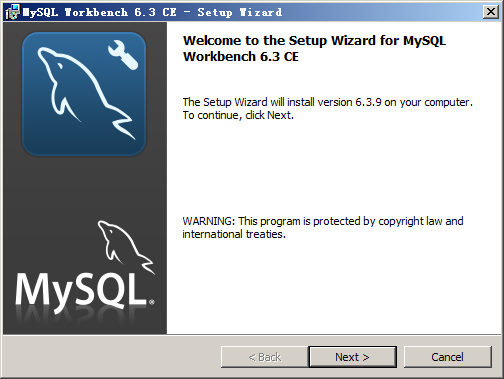Click the welcome heading text

coord(314,48)
